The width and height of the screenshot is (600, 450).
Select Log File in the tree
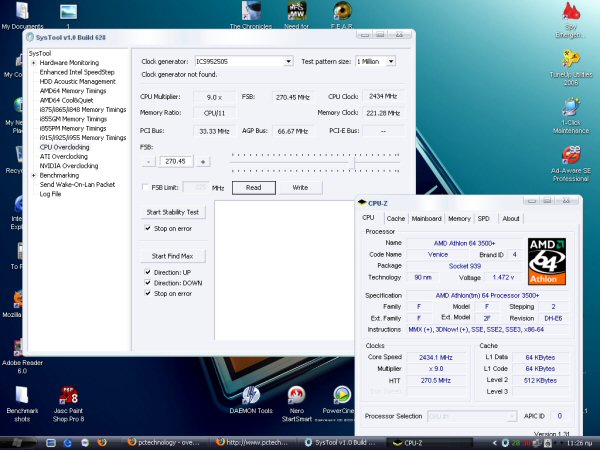coord(50,194)
